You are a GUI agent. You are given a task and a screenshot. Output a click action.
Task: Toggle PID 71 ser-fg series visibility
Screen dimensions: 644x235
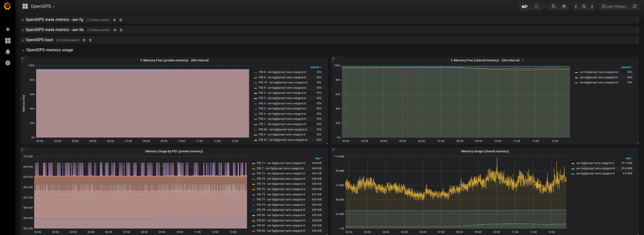click(x=281, y=163)
